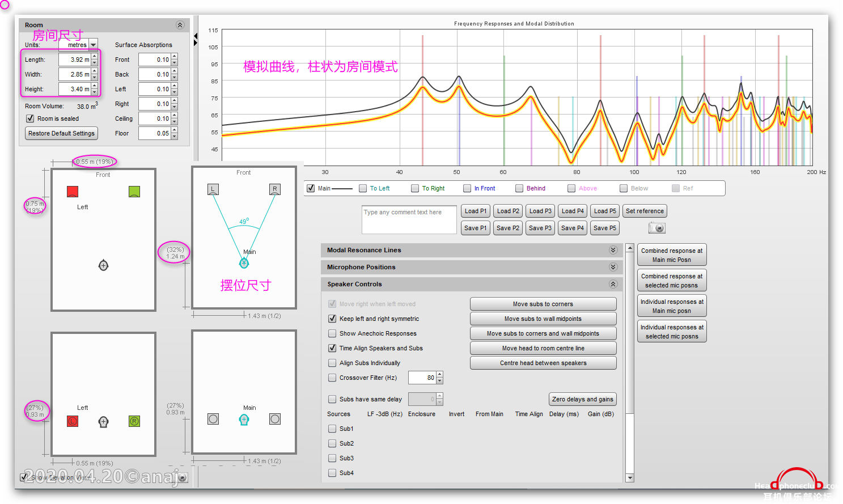Click the room Height input field
The height and width of the screenshot is (504, 843).
coord(75,89)
